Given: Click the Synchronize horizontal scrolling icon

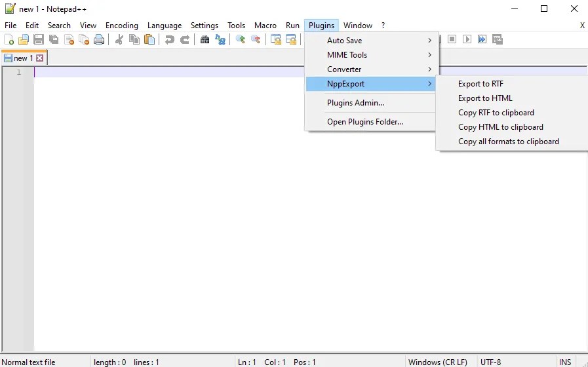Looking at the screenshot, I should (x=291, y=39).
